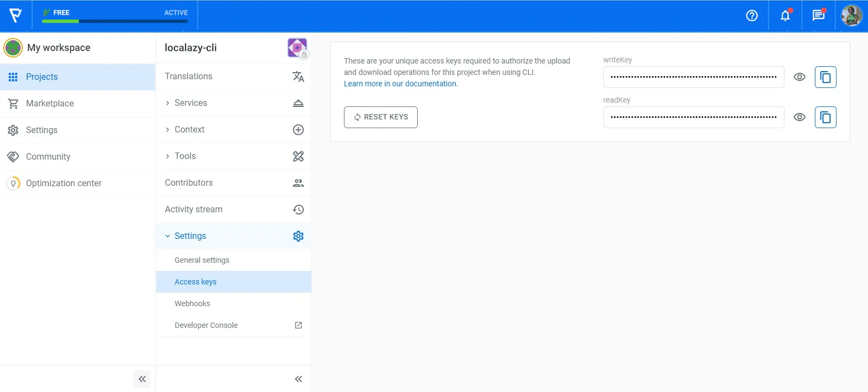Open the notifications bell
The image size is (868, 392).
(x=785, y=16)
